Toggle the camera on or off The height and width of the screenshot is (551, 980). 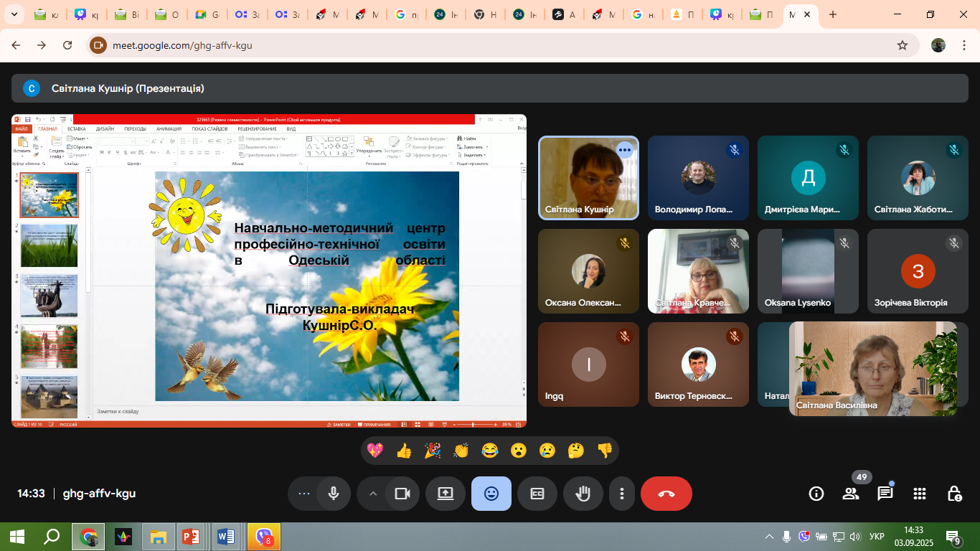402,494
